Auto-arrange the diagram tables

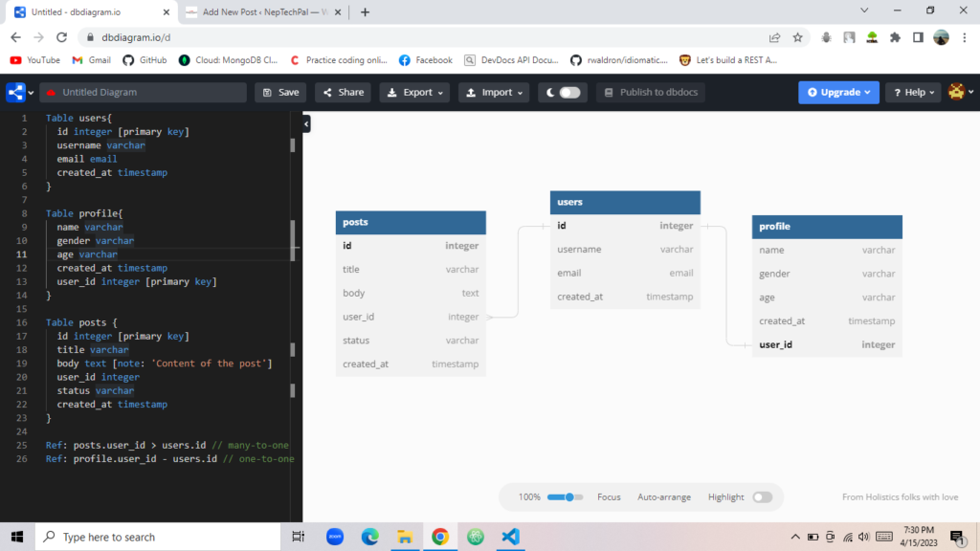[x=664, y=497]
